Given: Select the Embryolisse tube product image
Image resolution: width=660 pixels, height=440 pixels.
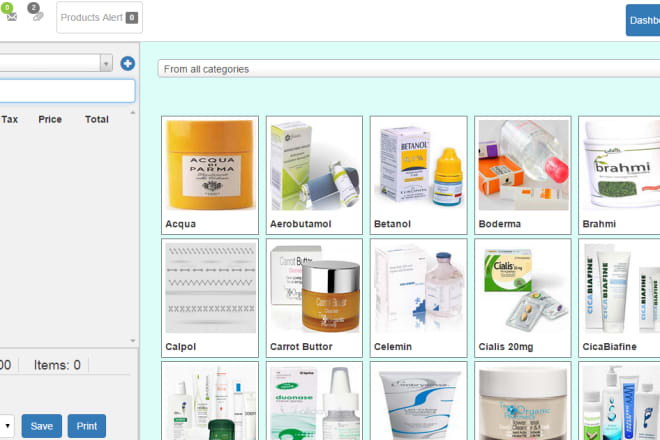Looking at the screenshot, I should click(x=418, y=401).
